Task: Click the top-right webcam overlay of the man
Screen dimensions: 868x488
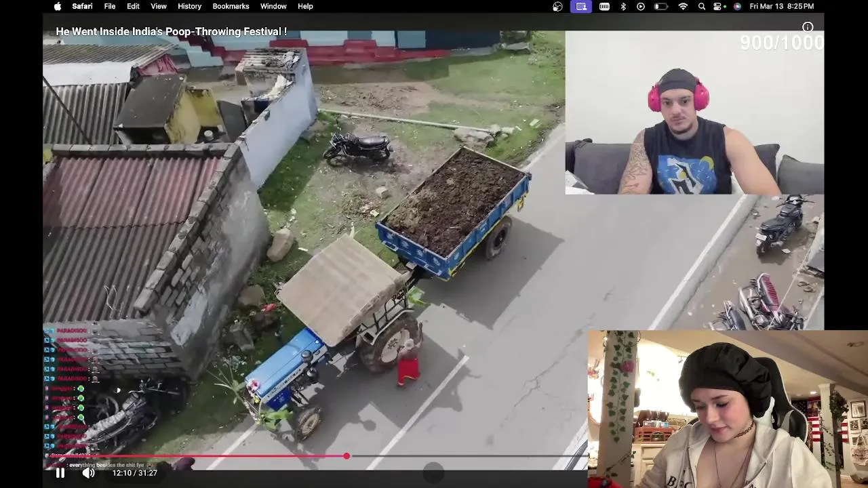Action: (694, 113)
